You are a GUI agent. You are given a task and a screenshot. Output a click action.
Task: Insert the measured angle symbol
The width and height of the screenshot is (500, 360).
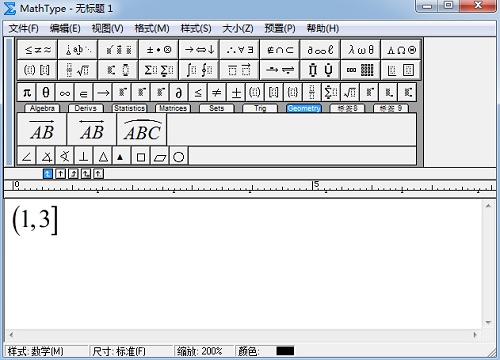[x=46, y=156]
